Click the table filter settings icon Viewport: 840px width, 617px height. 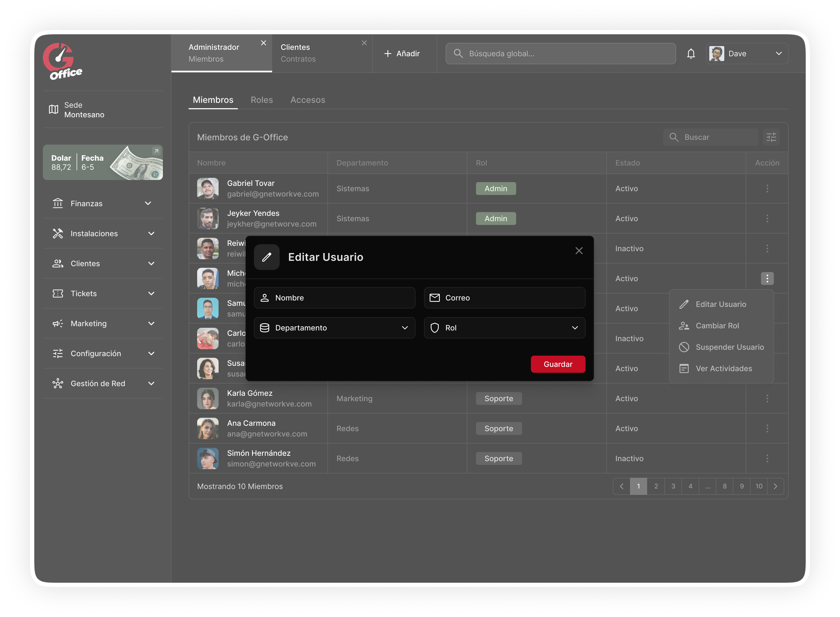pyautogui.click(x=771, y=137)
